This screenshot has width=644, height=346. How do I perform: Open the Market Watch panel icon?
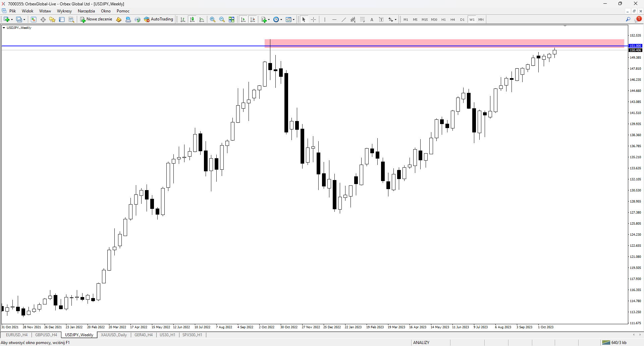[x=34, y=19]
